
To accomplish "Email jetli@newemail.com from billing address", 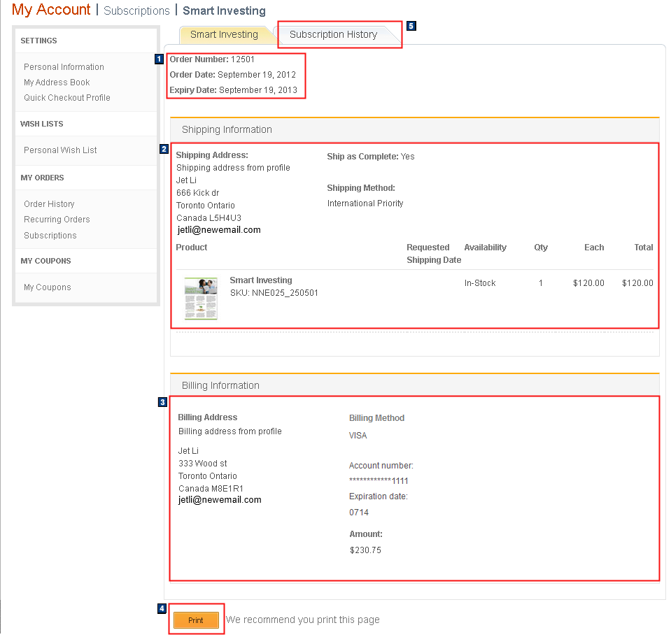I will [x=219, y=499].
